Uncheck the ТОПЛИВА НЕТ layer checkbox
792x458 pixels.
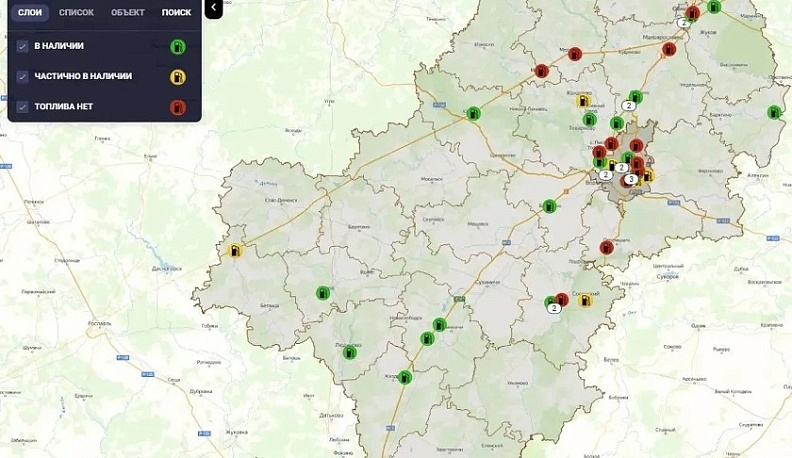pos(22,107)
